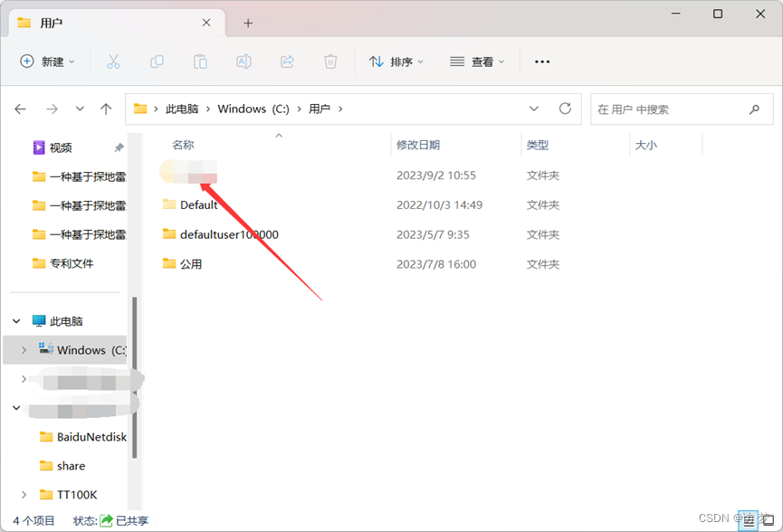This screenshot has width=783, height=532.
Task: Open the Share icon in the toolbar
Action: [x=287, y=61]
